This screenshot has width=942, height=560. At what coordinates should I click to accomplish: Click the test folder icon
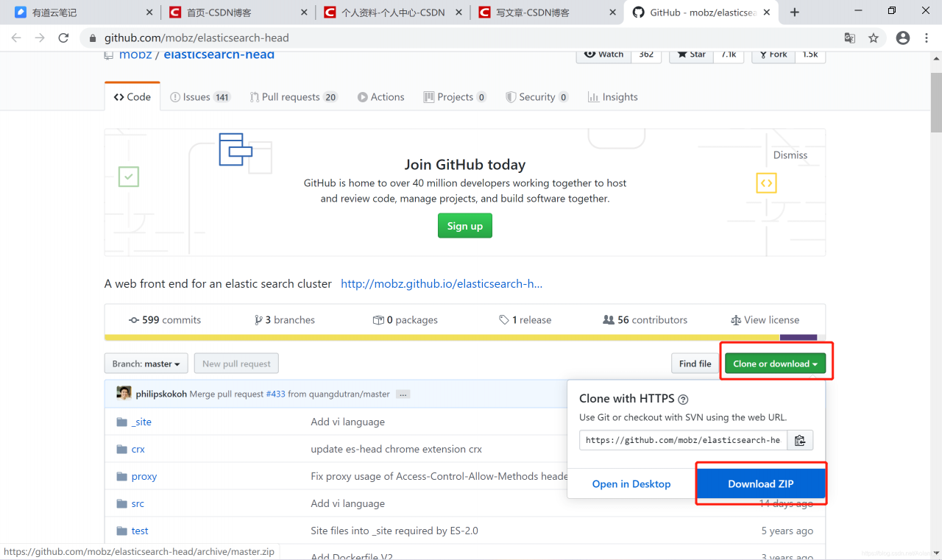click(122, 531)
